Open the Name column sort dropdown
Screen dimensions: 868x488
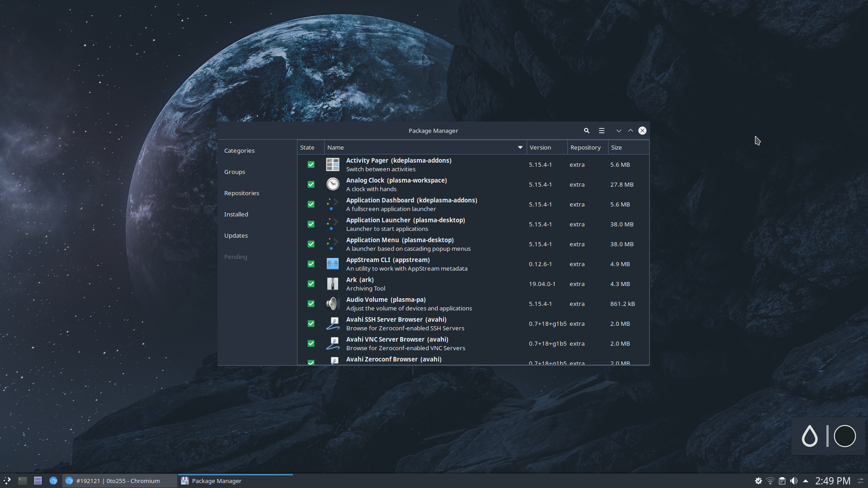coord(520,147)
